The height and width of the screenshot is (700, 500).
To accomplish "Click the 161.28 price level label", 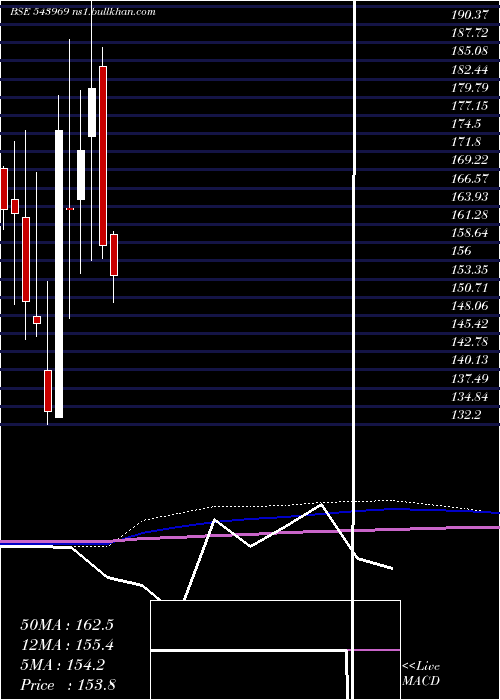I will (469, 215).
